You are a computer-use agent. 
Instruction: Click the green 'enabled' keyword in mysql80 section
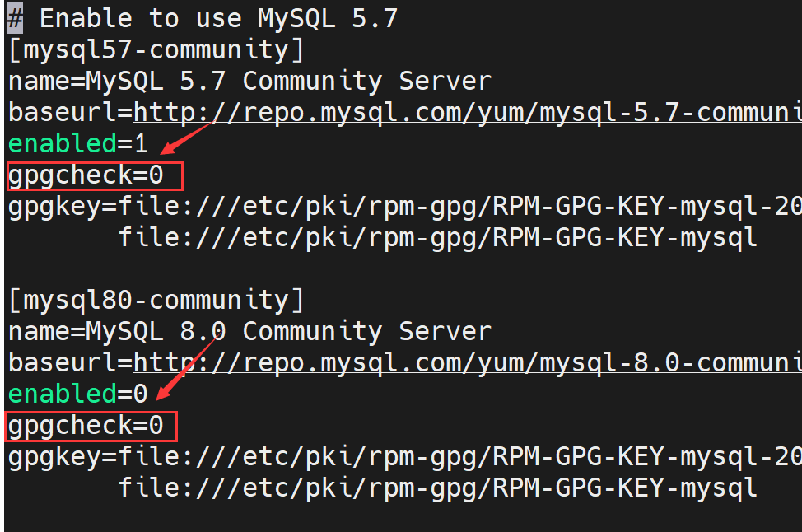[x=63, y=394]
